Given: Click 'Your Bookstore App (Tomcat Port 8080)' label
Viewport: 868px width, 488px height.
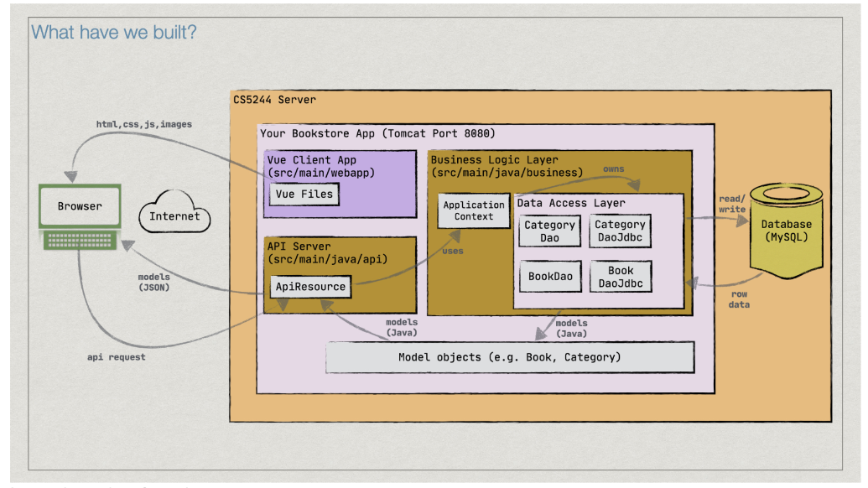Looking at the screenshot, I should pyautogui.click(x=377, y=133).
